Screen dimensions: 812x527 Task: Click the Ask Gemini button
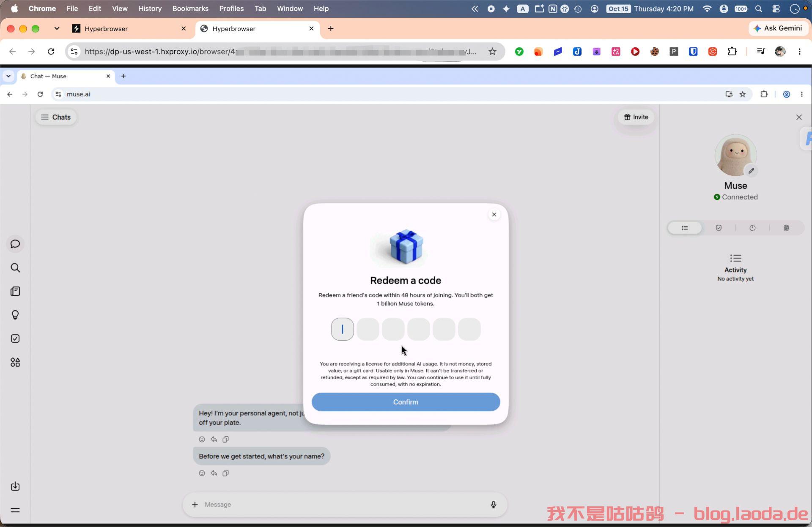pos(778,28)
